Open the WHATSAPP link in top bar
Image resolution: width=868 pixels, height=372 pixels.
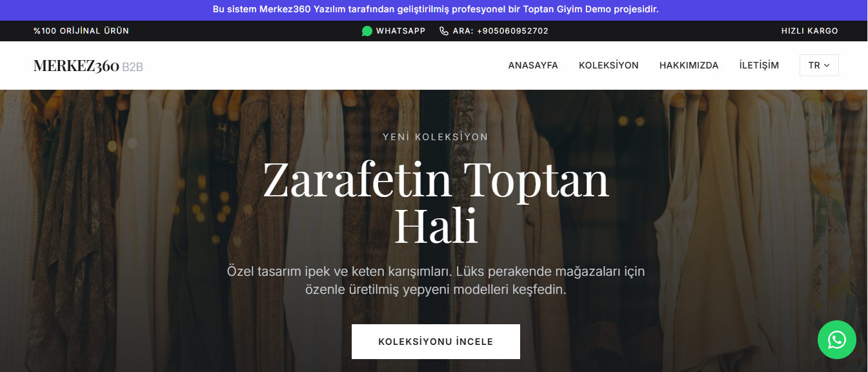click(x=394, y=31)
